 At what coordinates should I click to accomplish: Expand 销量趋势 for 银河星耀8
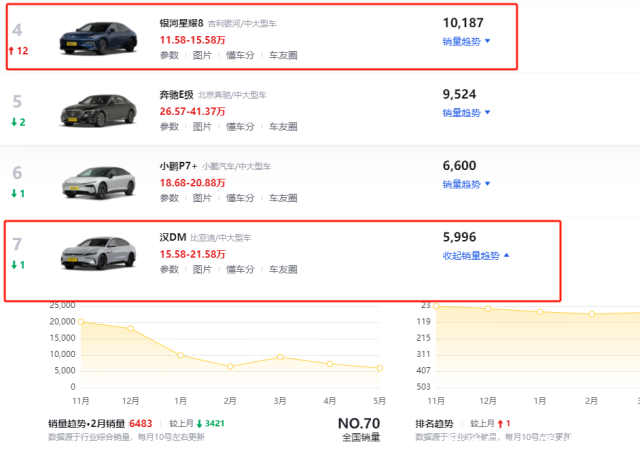pos(466,42)
